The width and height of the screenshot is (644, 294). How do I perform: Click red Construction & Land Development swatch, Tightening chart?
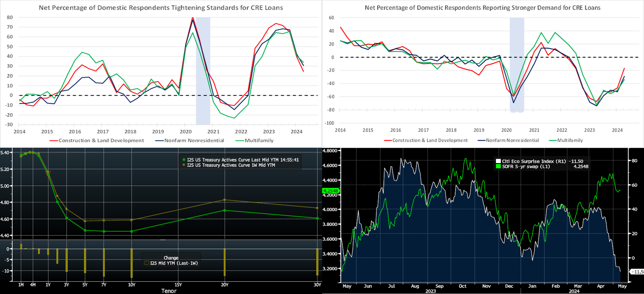[54, 141]
